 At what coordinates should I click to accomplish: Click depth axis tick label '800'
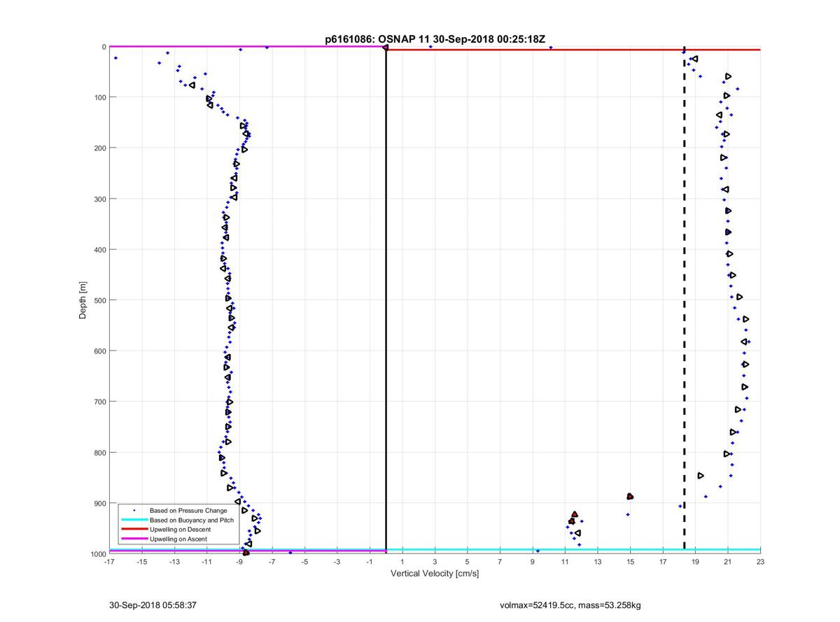[x=99, y=452]
